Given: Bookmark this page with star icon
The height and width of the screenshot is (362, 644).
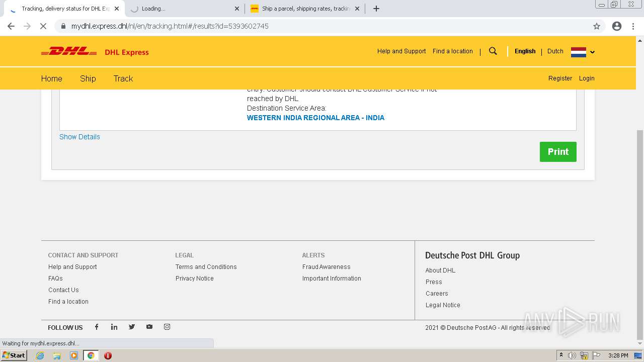Looking at the screenshot, I should (x=597, y=26).
